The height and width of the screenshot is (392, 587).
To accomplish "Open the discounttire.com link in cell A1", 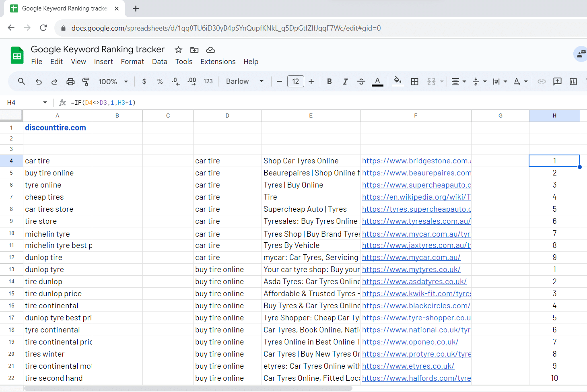I will pos(56,128).
